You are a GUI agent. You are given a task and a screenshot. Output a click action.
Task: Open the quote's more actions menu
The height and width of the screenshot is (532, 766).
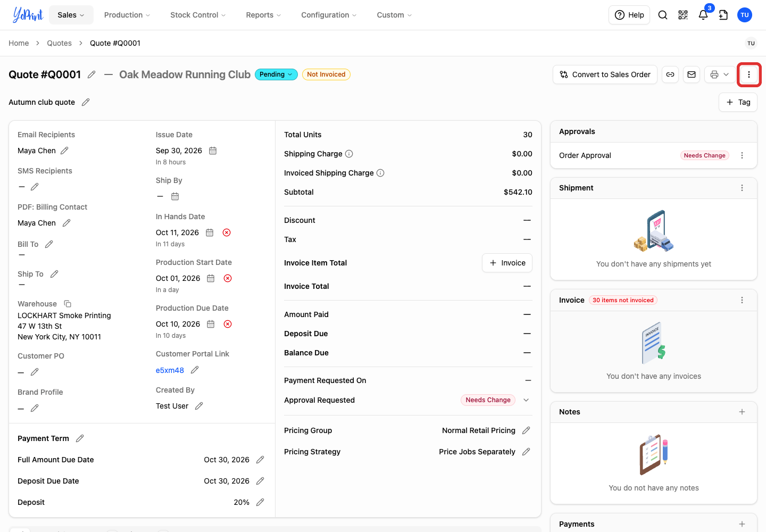(749, 74)
